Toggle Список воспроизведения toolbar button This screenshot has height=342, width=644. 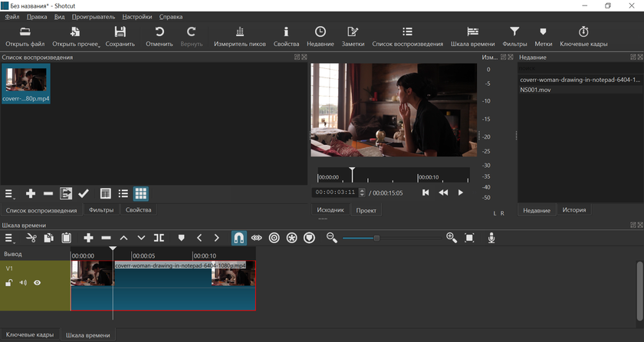pyautogui.click(x=407, y=37)
